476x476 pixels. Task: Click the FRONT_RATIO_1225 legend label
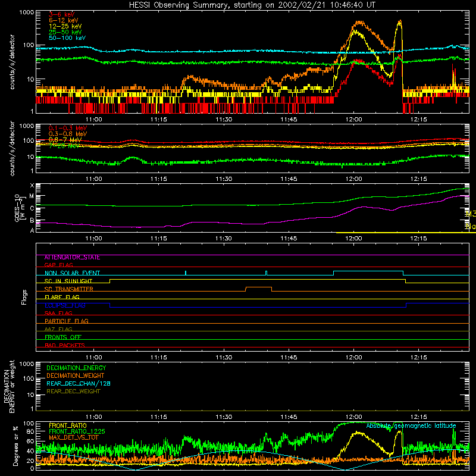[x=77, y=432]
